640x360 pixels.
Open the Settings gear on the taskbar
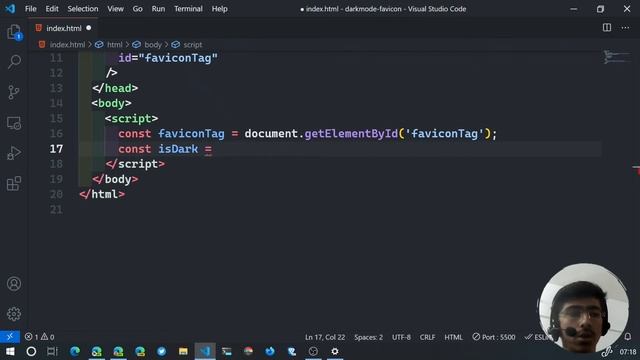335,351
